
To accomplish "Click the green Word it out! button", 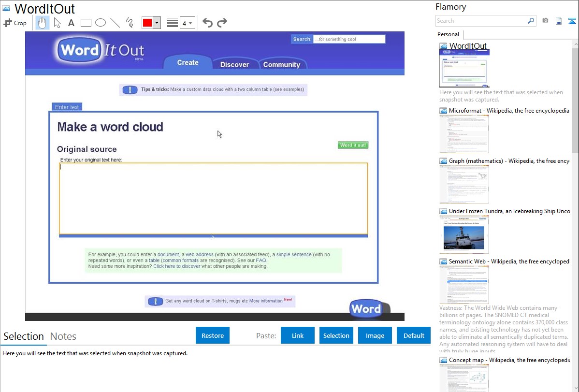I will tap(353, 145).
